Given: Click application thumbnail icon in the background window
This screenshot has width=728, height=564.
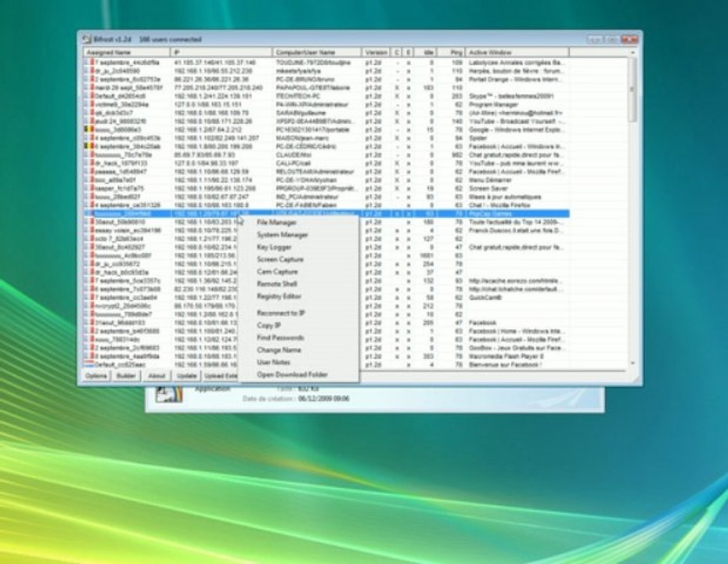Looking at the screenshot, I should [x=169, y=394].
